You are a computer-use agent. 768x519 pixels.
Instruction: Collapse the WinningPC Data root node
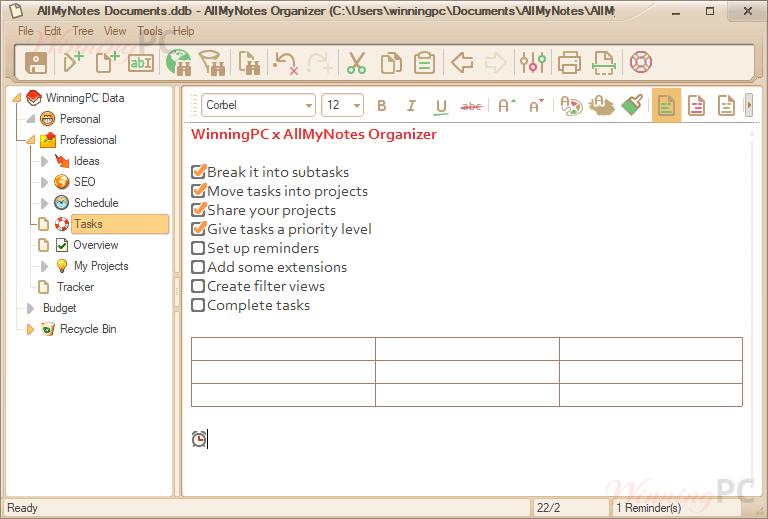tap(17, 98)
